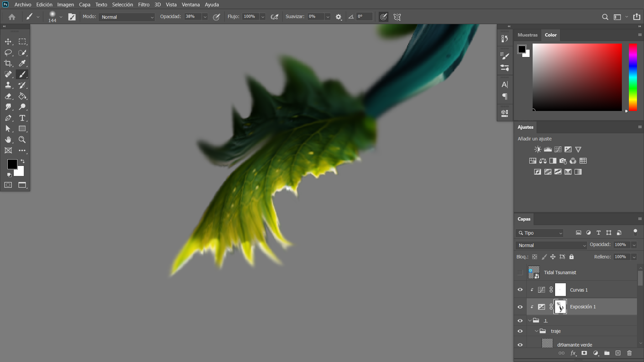Show the Tidal Tsunamist layer
The height and width of the screenshot is (362, 644).
520,273
